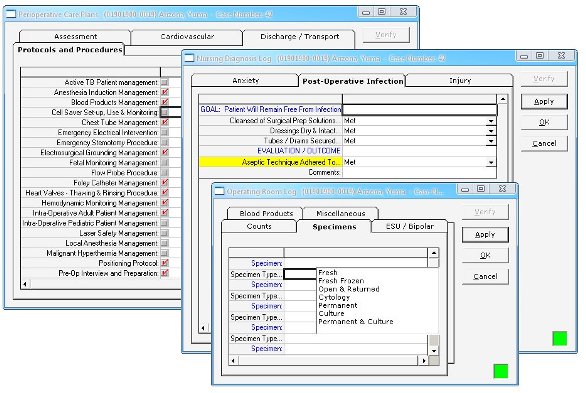
Task: Click OK in Operating Room Log
Action: [485, 256]
